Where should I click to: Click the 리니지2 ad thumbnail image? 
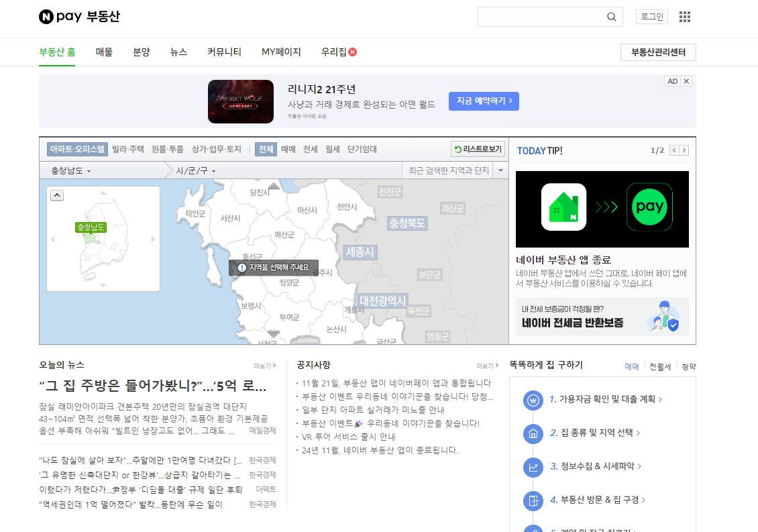(x=241, y=101)
